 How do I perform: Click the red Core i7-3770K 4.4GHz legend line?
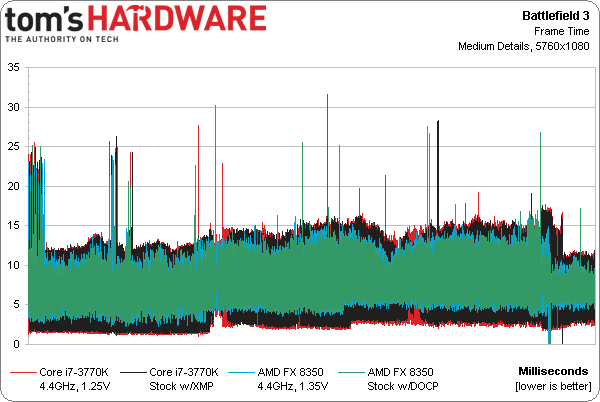(23, 372)
